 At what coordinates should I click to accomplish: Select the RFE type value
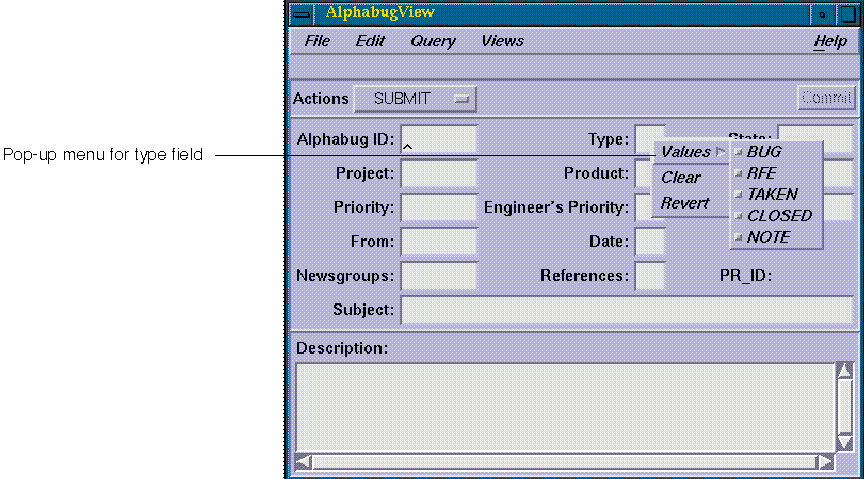click(760, 173)
